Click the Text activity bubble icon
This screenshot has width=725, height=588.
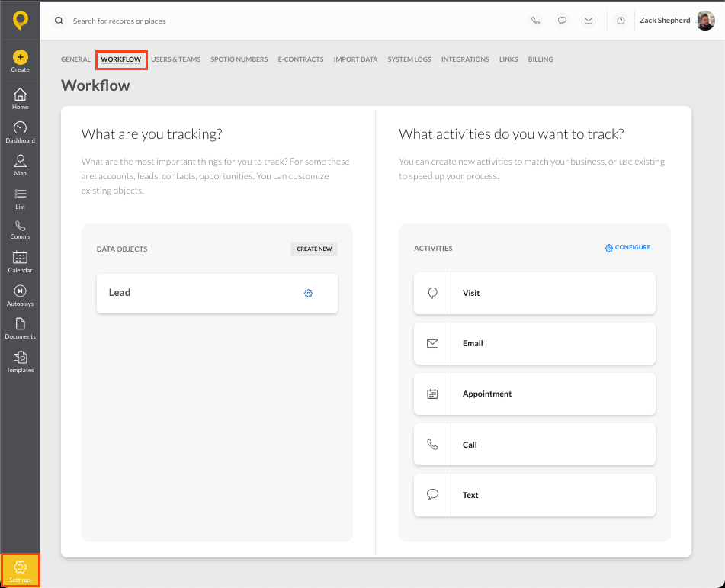(433, 494)
